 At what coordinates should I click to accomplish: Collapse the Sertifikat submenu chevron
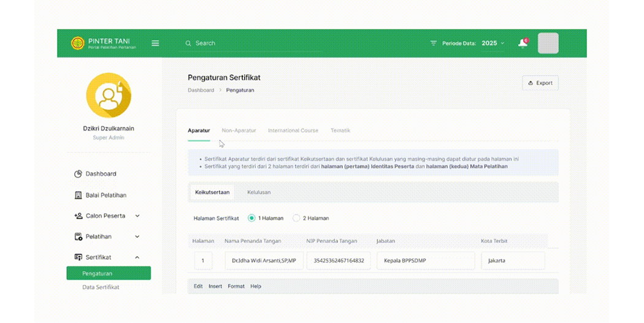coord(137,257)
